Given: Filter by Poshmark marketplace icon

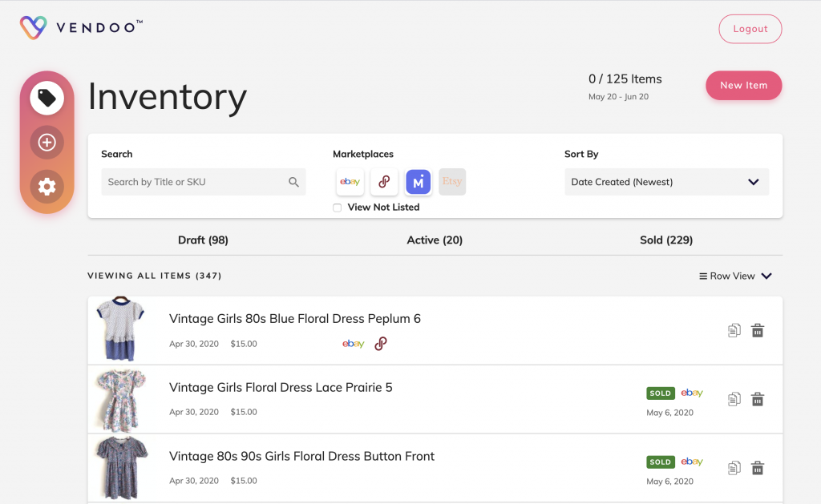Looking at the screenshot, I should [384, 182].
